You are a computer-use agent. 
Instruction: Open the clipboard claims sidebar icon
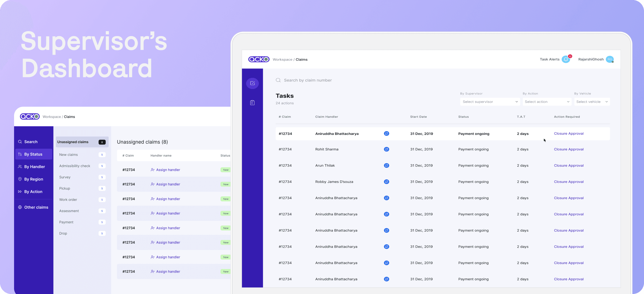(252, 103)
